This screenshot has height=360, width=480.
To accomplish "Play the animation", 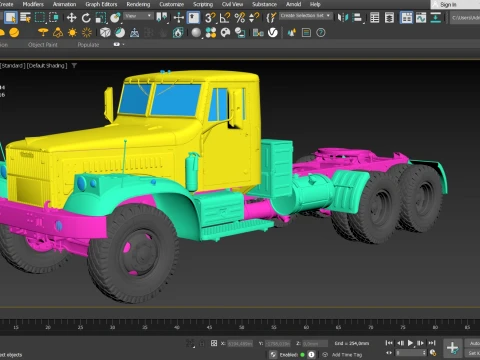I will click(x=410, y=343).
